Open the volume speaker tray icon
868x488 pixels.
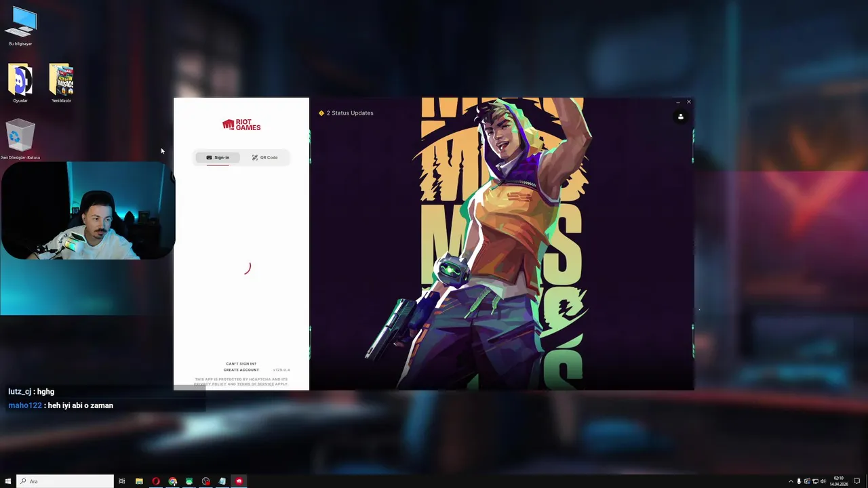[823, 481]
